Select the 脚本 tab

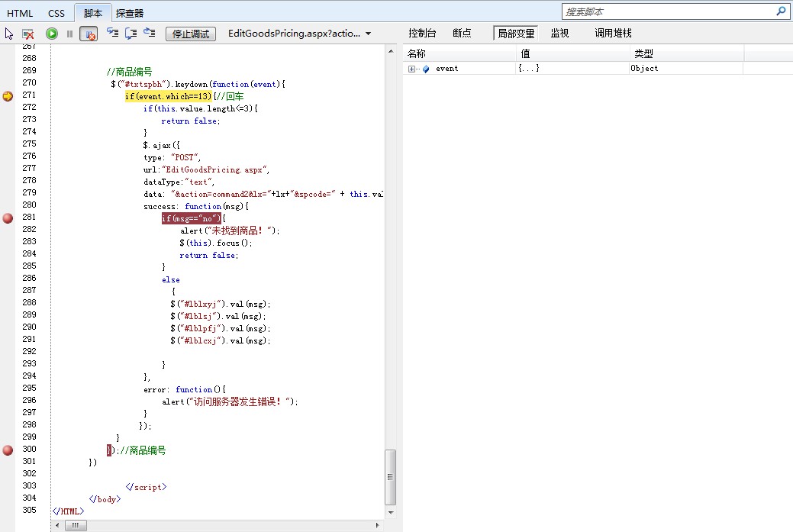(x=93, y=13)
